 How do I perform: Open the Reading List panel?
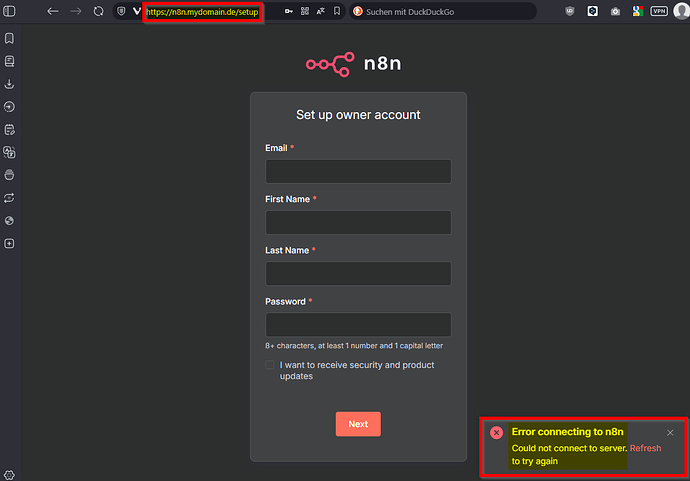(x=9, y=61)
